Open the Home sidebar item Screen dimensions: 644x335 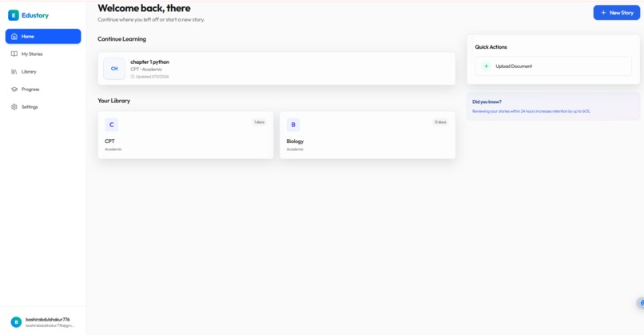click(43, 36)
